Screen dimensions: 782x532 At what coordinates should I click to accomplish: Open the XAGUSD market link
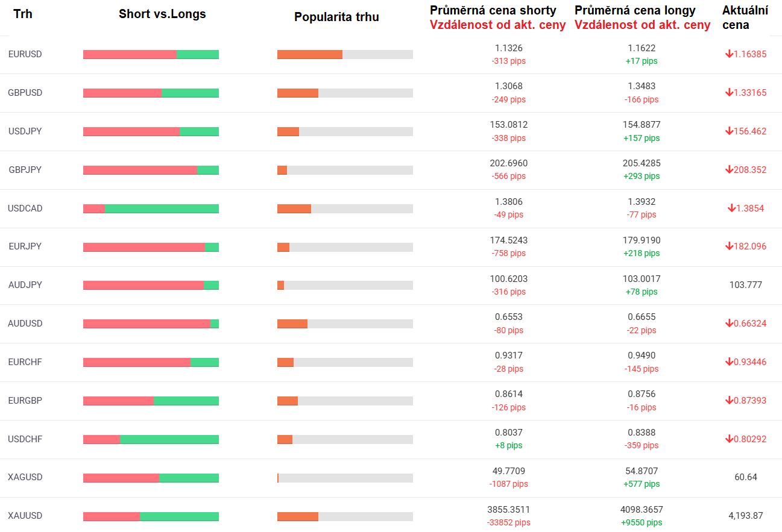[25, 477]
